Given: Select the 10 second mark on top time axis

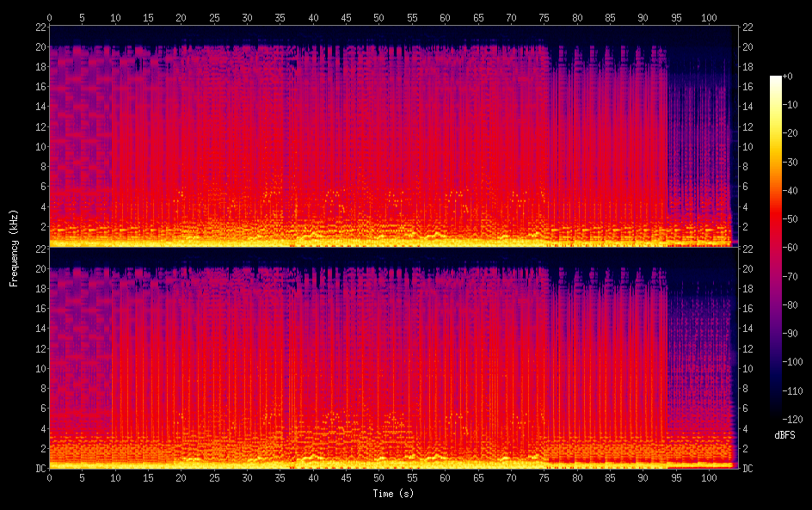Looking at the screenshot, I should pyautogui.click(x=115, y=17).
